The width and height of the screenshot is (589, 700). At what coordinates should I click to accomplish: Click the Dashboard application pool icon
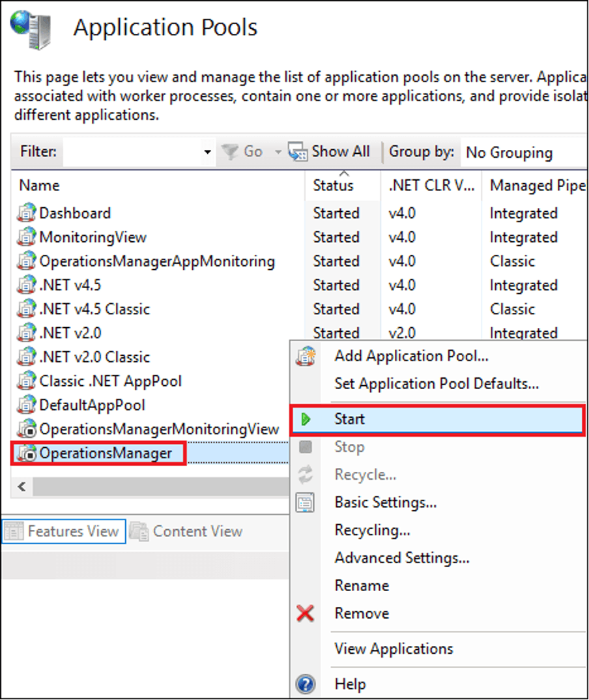click(27, 213)
